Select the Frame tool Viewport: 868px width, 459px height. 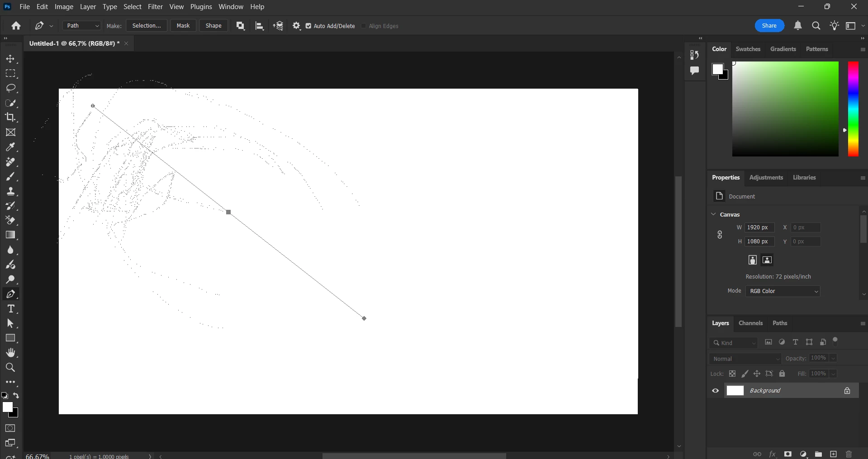10,132
